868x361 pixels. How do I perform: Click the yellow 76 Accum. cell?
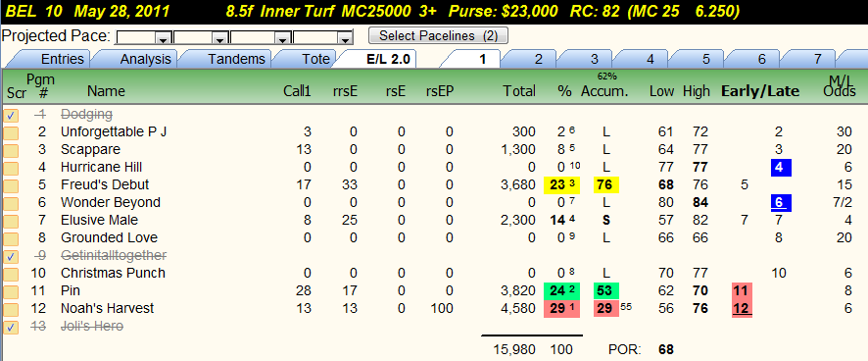pyautogui.click(x=606, y=184)
